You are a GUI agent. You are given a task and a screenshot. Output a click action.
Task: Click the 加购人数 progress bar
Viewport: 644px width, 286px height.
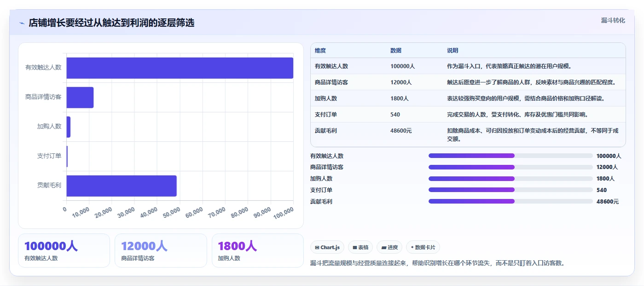511,179
